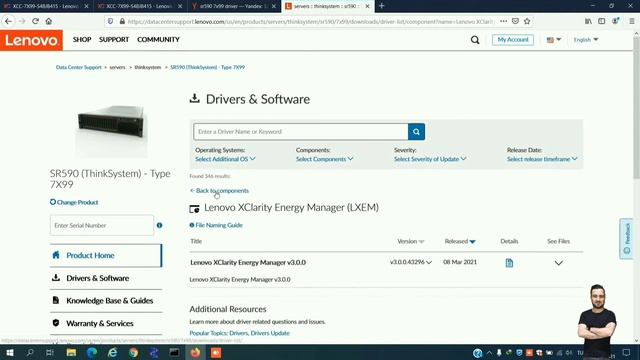640x360 pixels.
Task: Open the English language dropdown
Action: 586,40
